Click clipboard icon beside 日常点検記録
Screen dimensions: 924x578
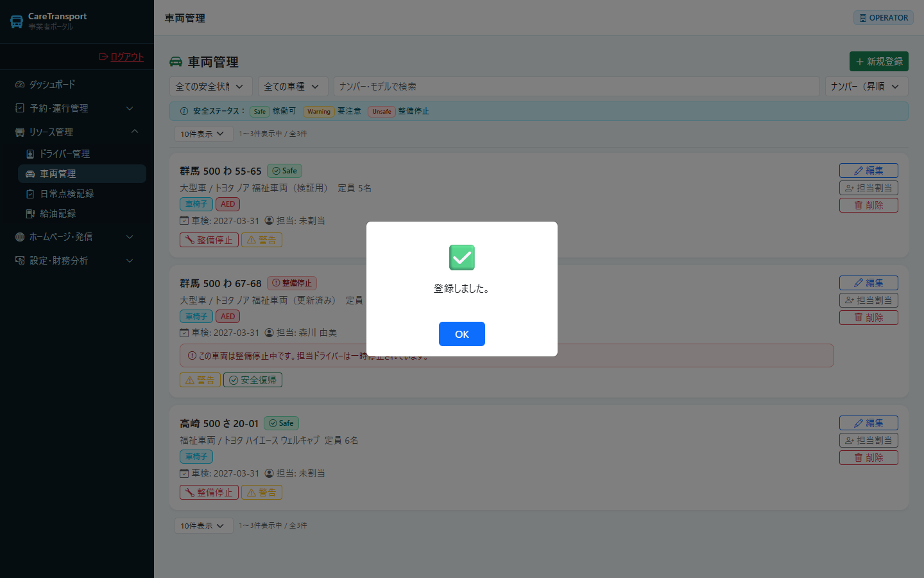30,193
